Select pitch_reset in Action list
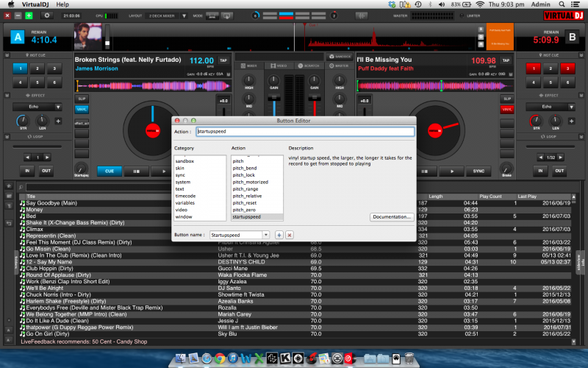 245,203
